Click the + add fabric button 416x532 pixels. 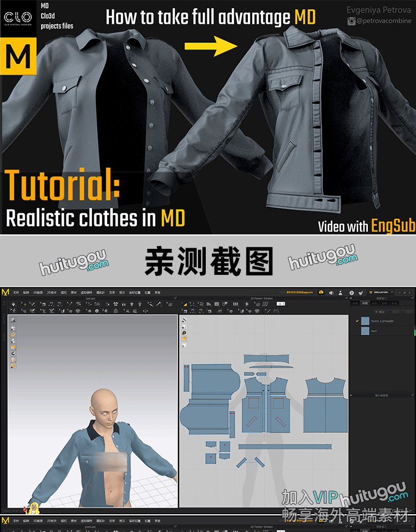click(x=379, y=312)
